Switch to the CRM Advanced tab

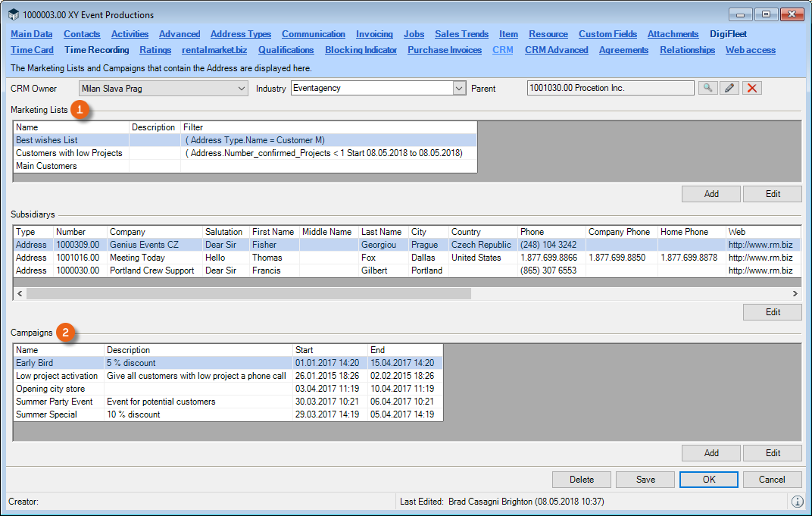pos(556,50)
